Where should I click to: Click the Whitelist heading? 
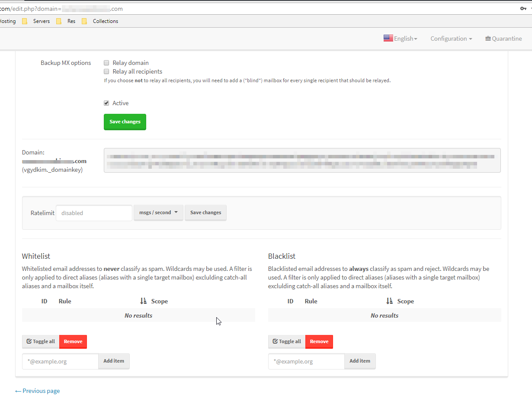tap(36, 256)
